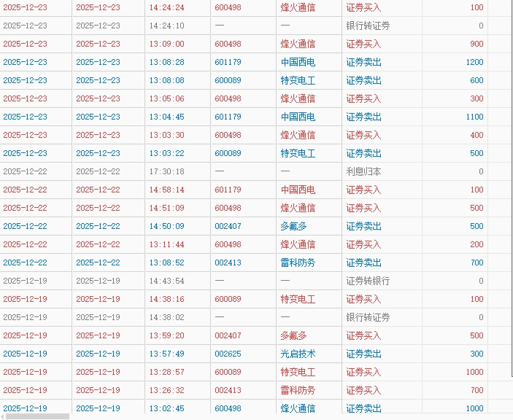Click the 13:08:28 time cell
The image size is (513, 420).
click(167, 62)
